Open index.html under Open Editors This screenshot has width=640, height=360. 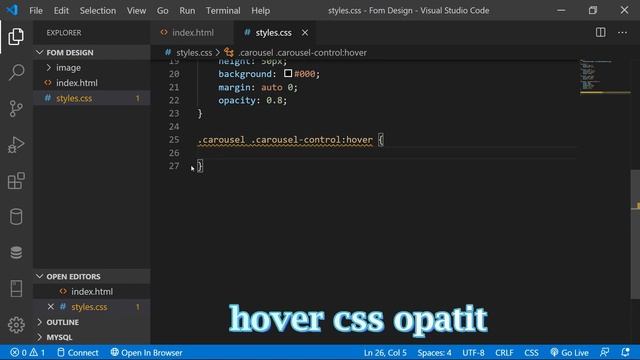click(x=92, y=291)
